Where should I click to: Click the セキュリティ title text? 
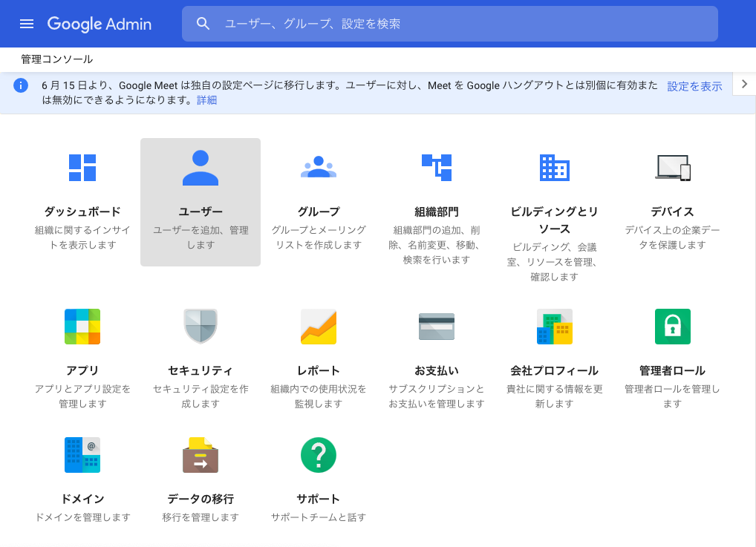coord(201,370)
